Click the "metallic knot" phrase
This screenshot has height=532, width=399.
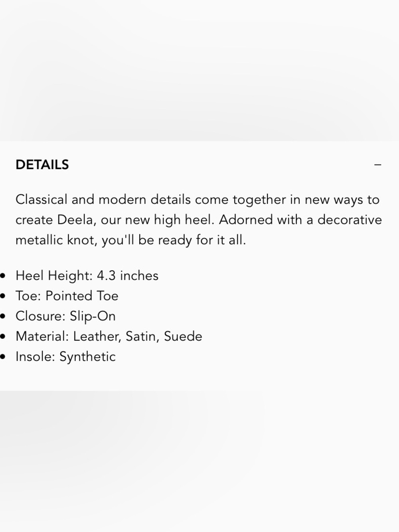(x=56, y=240)
